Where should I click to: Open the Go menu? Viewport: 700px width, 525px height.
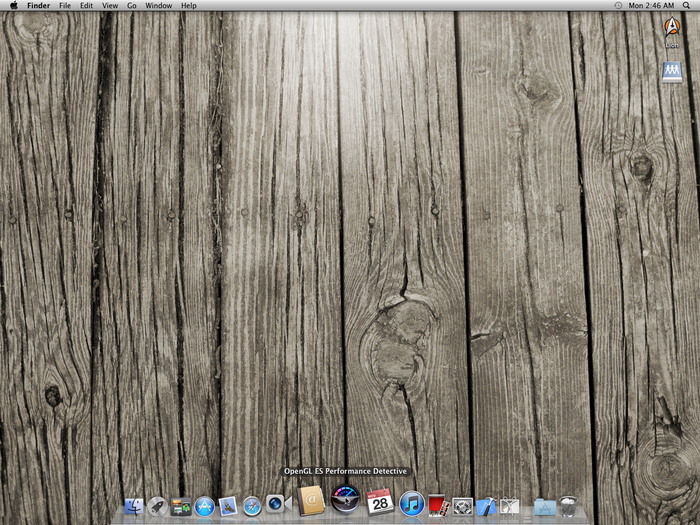click(x=132, y=5)
